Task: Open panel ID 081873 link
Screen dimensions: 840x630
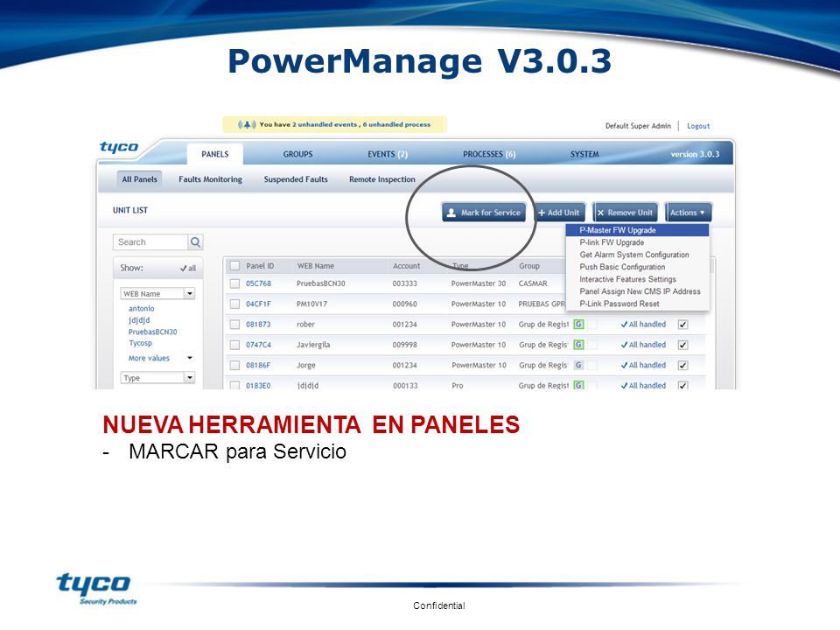Action: (x=258, y=324)
